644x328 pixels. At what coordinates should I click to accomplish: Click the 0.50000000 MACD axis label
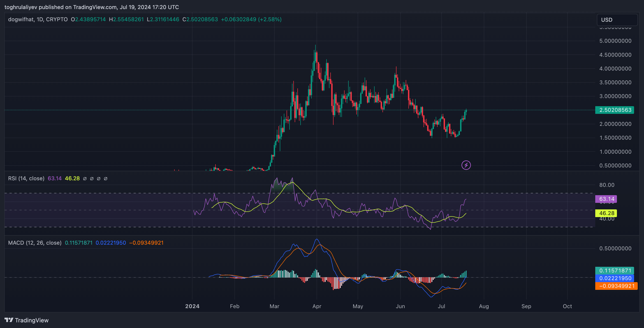[615, 248]
